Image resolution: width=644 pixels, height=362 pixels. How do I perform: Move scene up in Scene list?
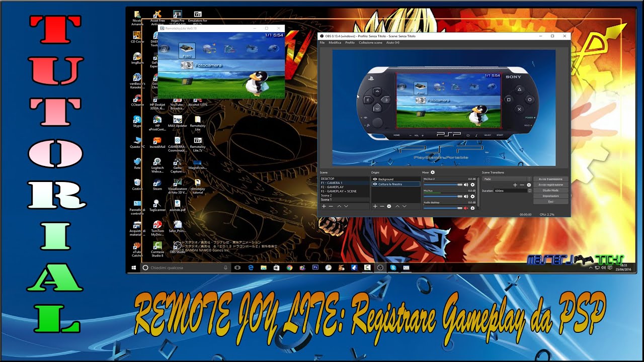point(339,206)
